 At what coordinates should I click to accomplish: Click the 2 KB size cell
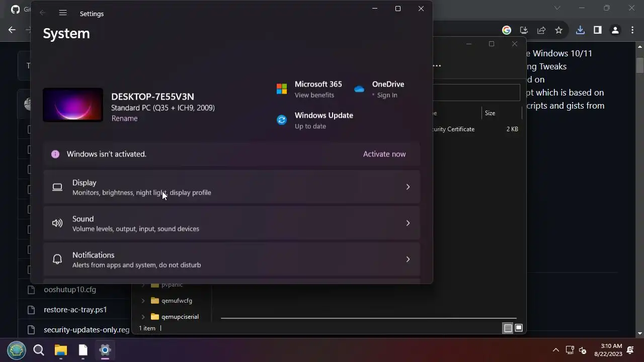click(512, 129)
